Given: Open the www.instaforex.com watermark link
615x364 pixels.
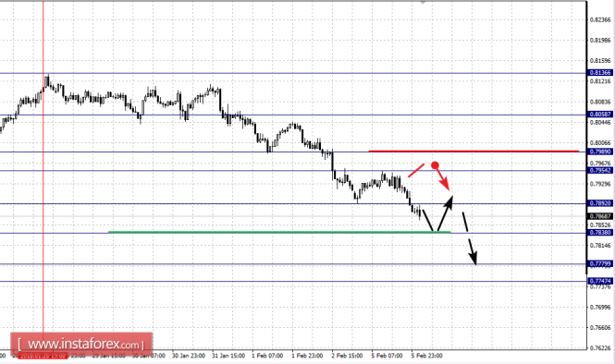Looking at the screenshot, I should pos(81,345).
